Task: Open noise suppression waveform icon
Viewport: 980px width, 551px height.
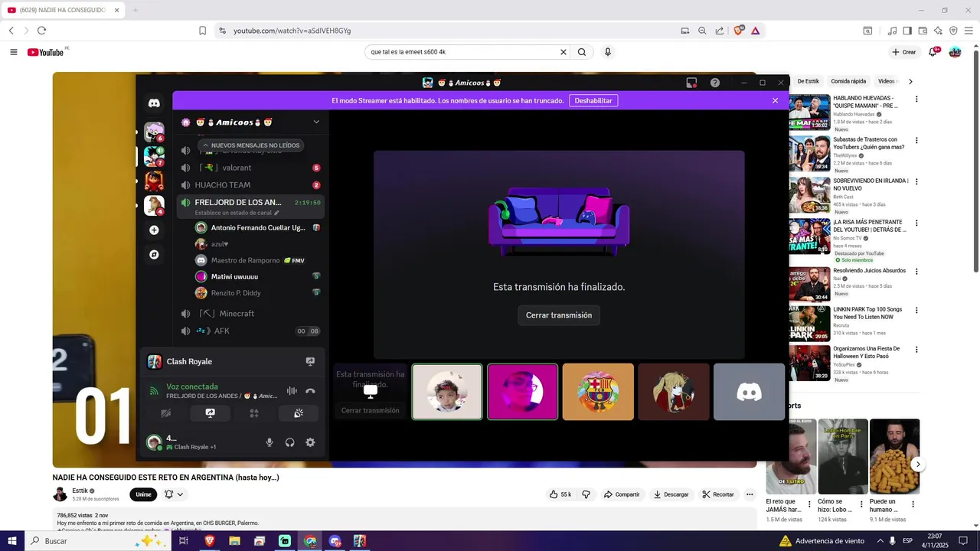Action: (292, 391)
